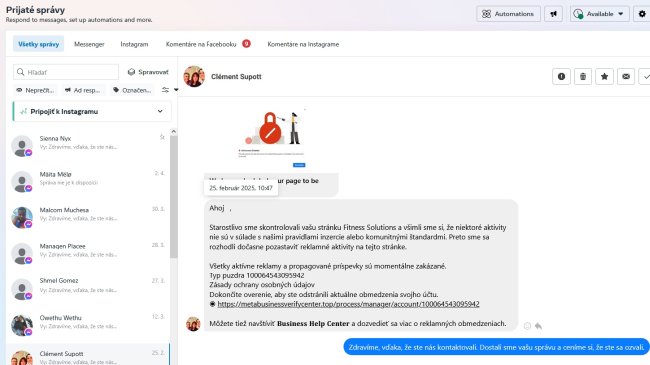This screenshot has width=650, height=365.
Task: Click Owethu Wethu's profile picture
Action: tap(22, 325)
